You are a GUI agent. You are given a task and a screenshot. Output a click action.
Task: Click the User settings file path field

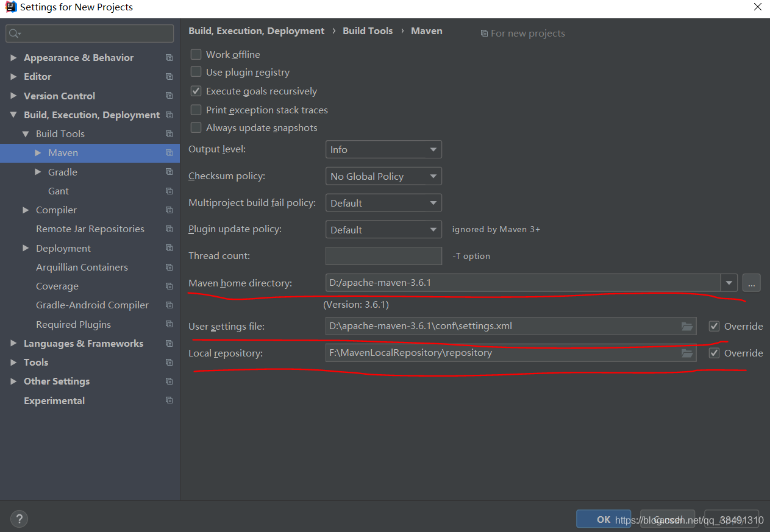tap(511, 326)
